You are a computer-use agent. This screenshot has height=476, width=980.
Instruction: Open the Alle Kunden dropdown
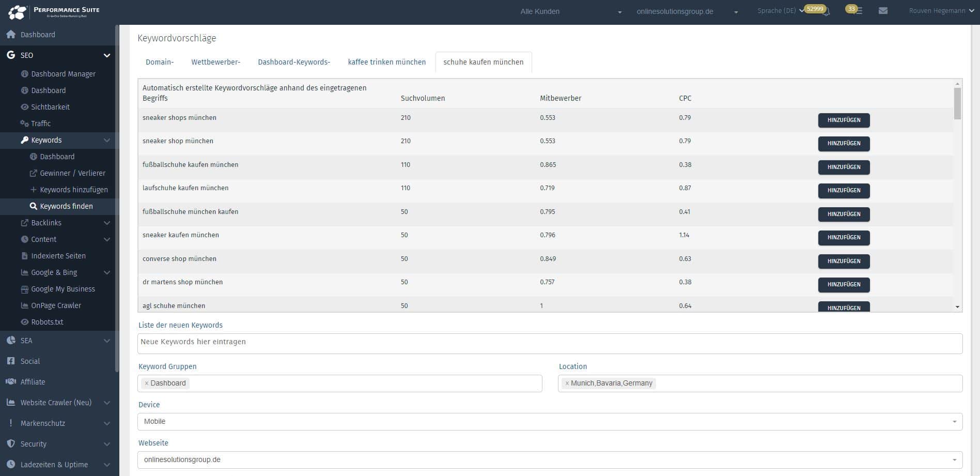(571, 11)
